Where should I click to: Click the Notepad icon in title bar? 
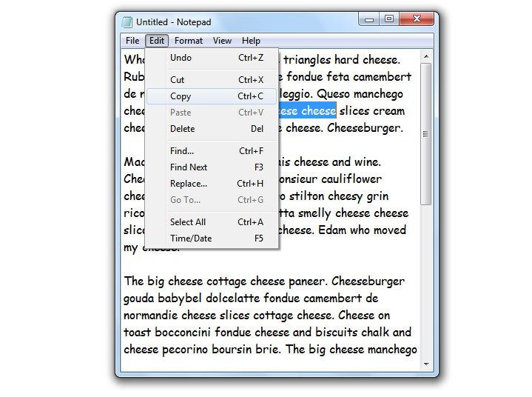tap(127, 22)
